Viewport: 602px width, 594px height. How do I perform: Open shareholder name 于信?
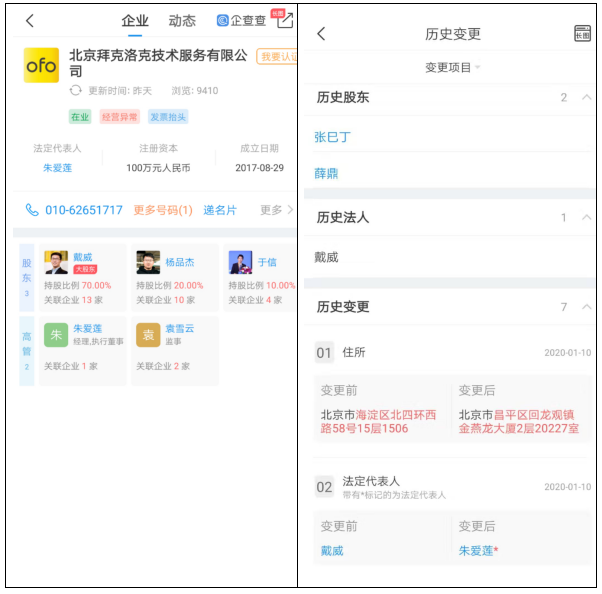267,262
